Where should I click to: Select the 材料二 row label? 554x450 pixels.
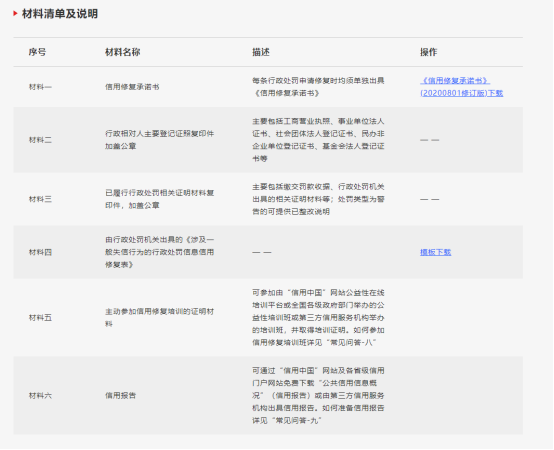[x=40, y=140]
